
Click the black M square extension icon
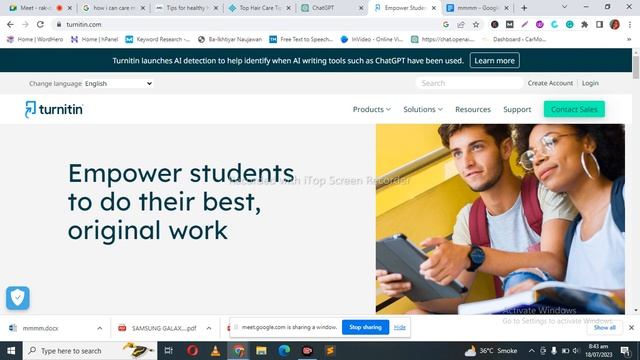510,24
